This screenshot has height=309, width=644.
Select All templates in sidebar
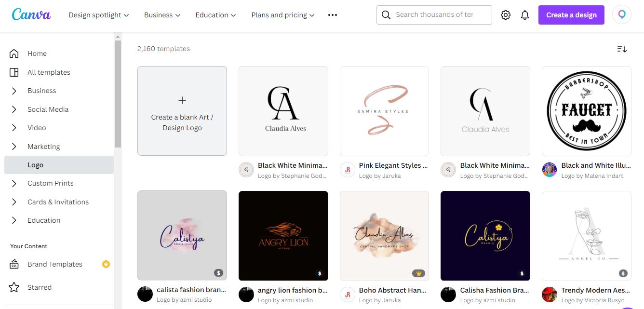59,72
